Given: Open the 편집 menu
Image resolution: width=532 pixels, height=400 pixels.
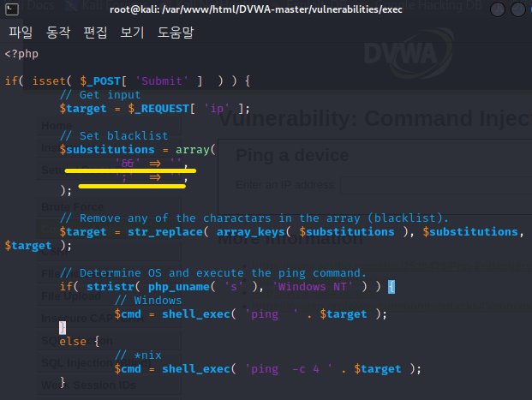Looking at the screenshot, I should click(95, 33).
